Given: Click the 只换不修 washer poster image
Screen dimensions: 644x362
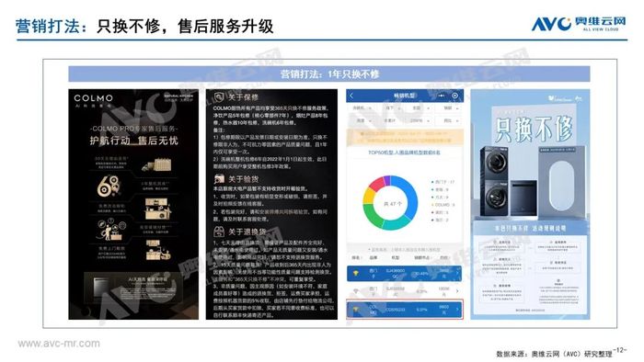Looking at the screenshot, I should tap(530, 204).
